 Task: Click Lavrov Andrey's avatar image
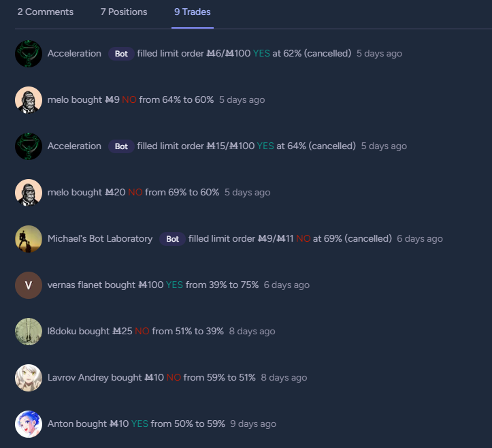tap(29, 378)
